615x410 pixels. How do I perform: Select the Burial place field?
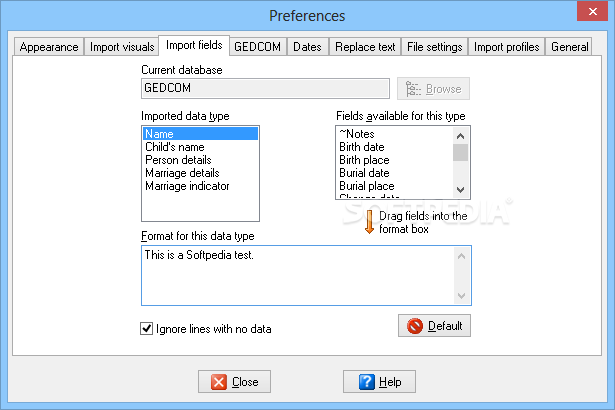click(395, 186)
